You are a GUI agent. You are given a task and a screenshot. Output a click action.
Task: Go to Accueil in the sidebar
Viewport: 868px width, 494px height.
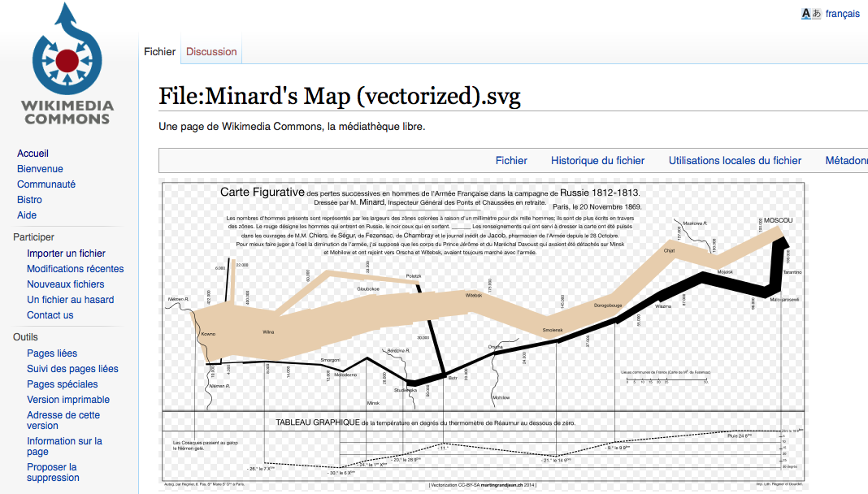[x=32, y=153]
